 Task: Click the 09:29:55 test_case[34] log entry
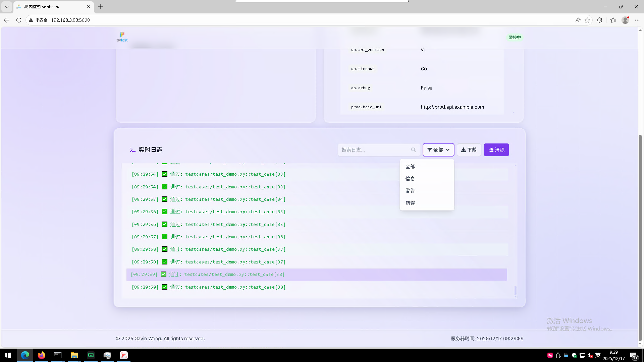(317, 199)
